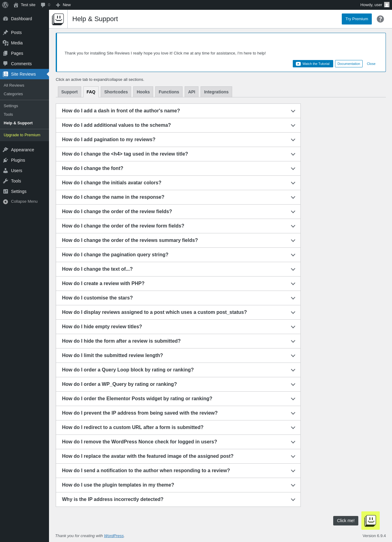Click the yellow mascot assistant icon

click(371, 520)
